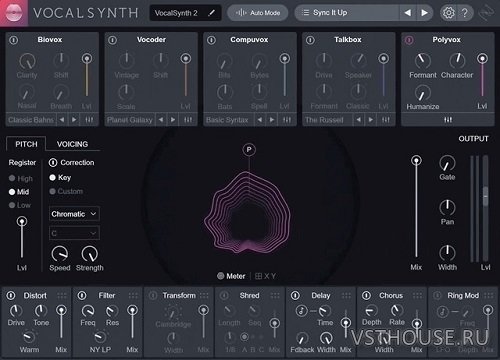Adjust the output Mix slider handle
The height and width of the screenshot is (360, 500).
(416, 161)
